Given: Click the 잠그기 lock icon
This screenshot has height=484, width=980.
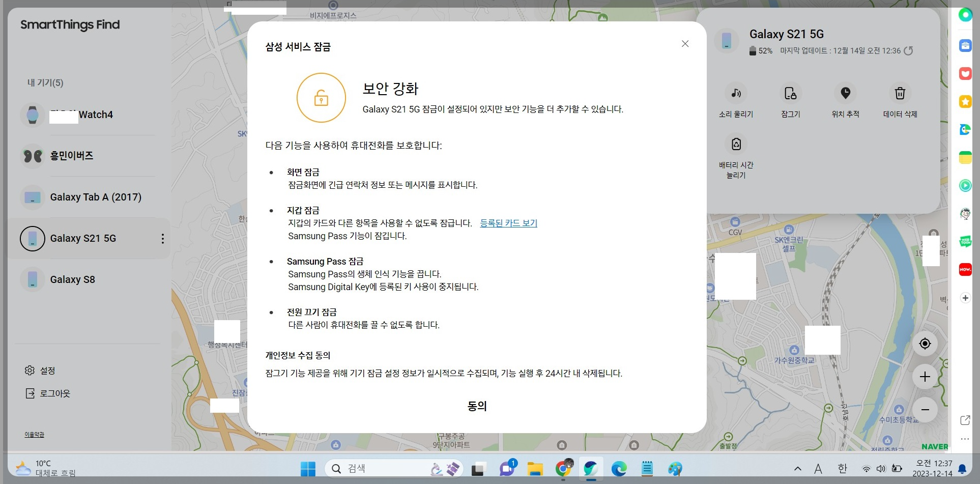Looking at the screenshot, I should 790,93.
